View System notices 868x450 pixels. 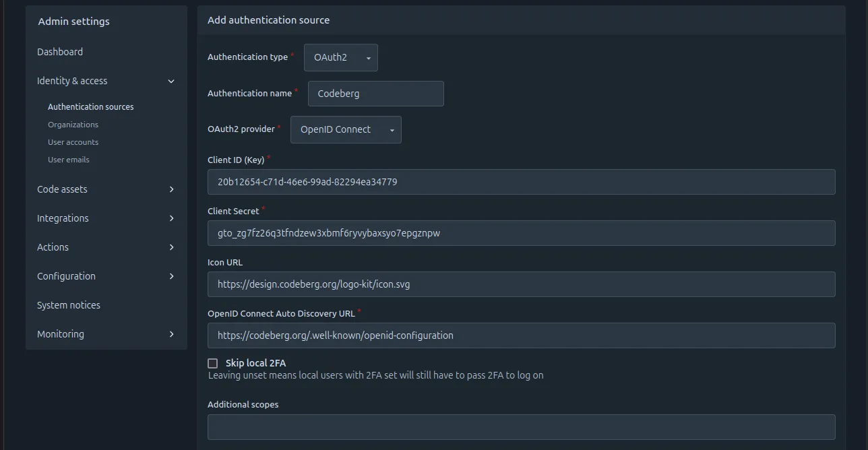[68, 305]
